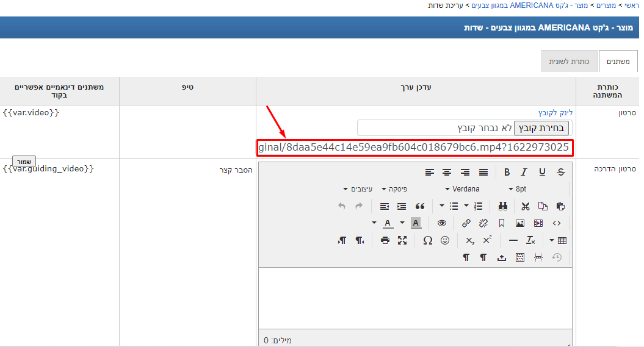Cut selection with the scissors icon
Screen dimensions: 644x347
tap(526, 206)
